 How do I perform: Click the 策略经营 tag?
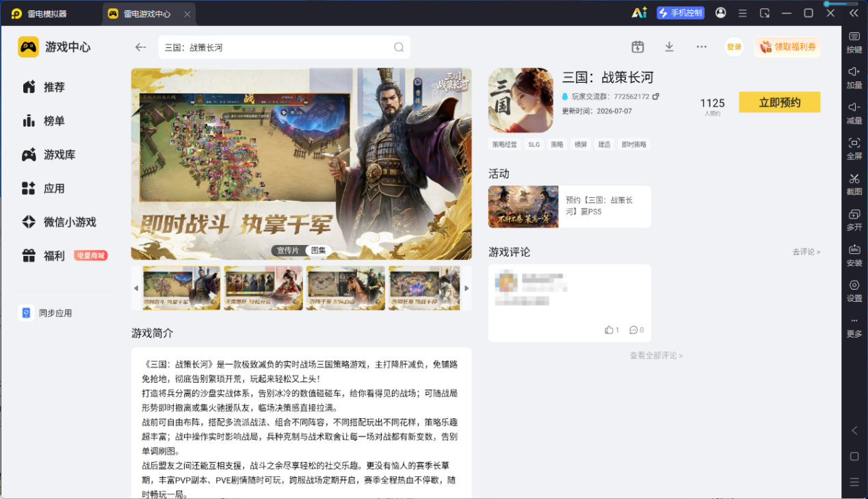[505, 144]
